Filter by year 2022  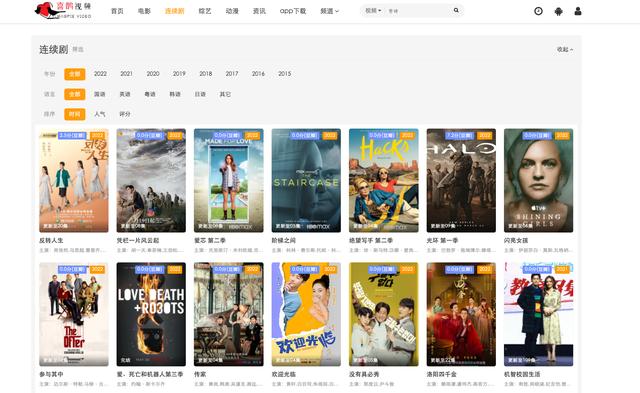point(100,74)
